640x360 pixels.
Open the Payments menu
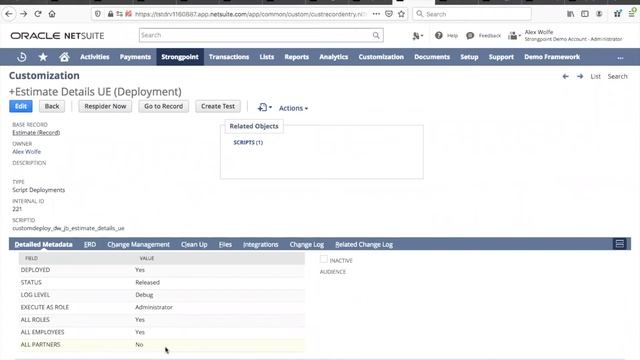135,57
